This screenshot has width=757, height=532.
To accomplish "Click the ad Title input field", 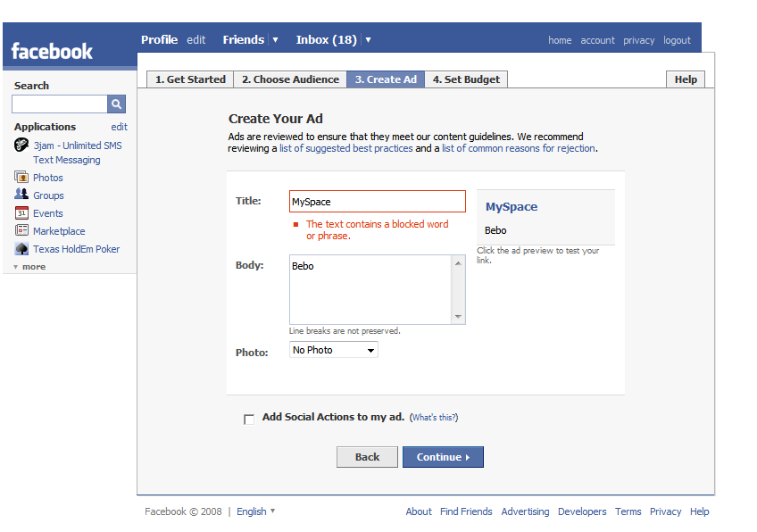I will pos(377,202).
